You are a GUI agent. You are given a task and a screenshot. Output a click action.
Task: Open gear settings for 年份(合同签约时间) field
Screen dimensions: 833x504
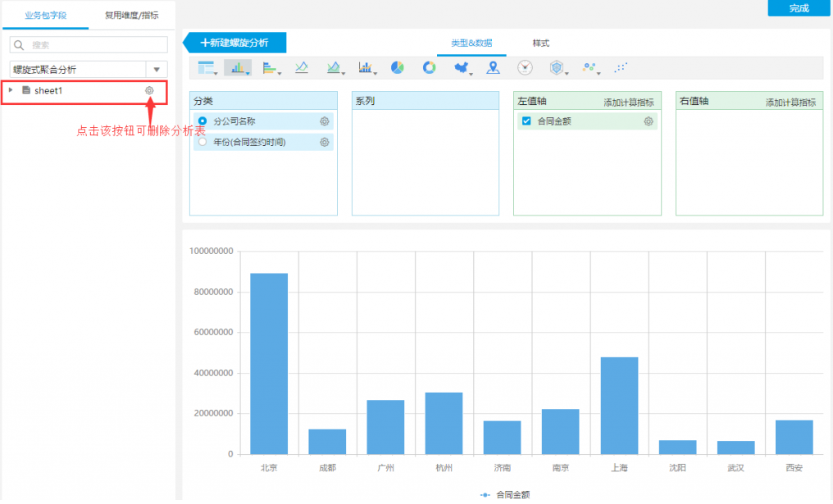[325, 143]
